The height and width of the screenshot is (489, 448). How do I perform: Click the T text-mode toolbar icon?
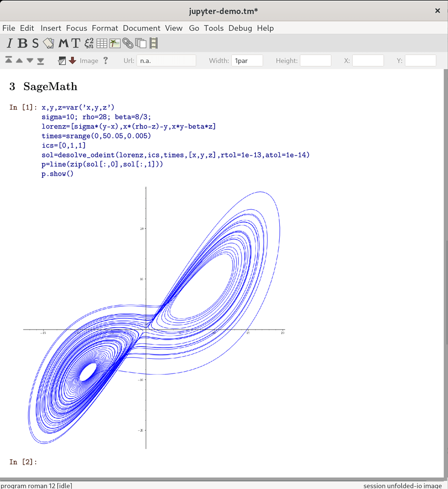pyautogui.click(x=76, y=44)
